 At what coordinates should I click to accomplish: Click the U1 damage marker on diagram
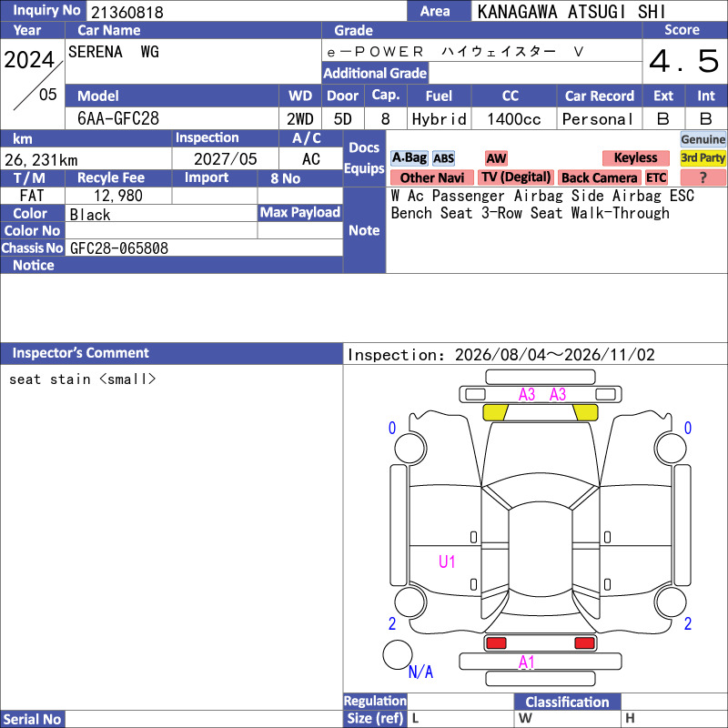[447, 561]
